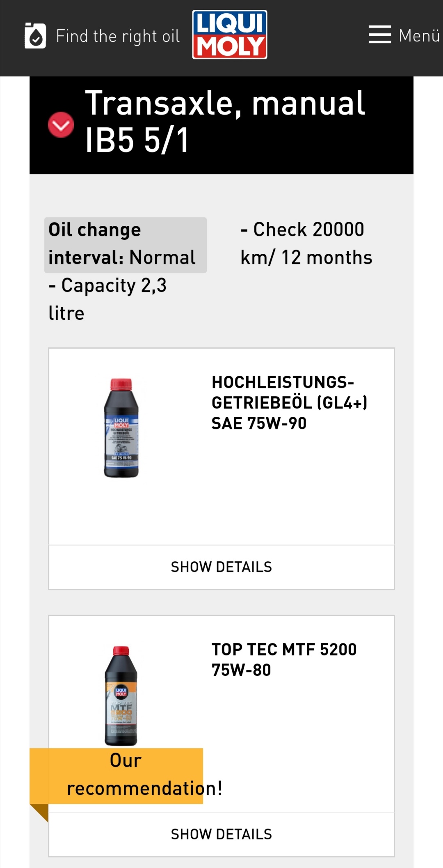Open the "Find the right oil" link
Image resolution: width=443 pixels, height=868 pixels.
[x=118, y=36]
